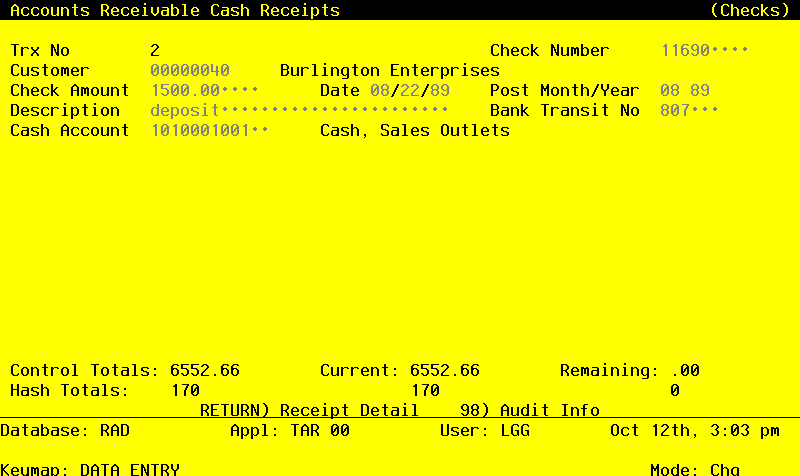Click the Check Amount field 1500.00
Image resolution: width=800 pixels, height=476 pixels.
[205, 90]
